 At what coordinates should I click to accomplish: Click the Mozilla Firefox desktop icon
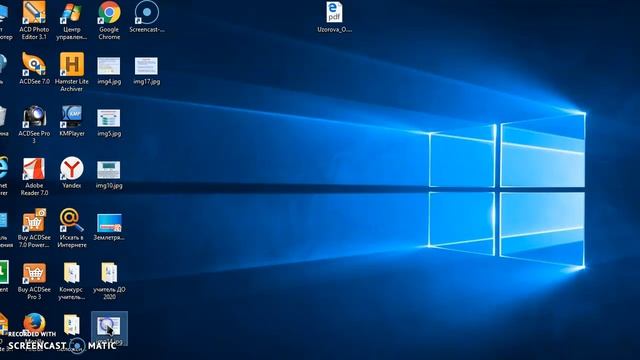pos(34,324)
